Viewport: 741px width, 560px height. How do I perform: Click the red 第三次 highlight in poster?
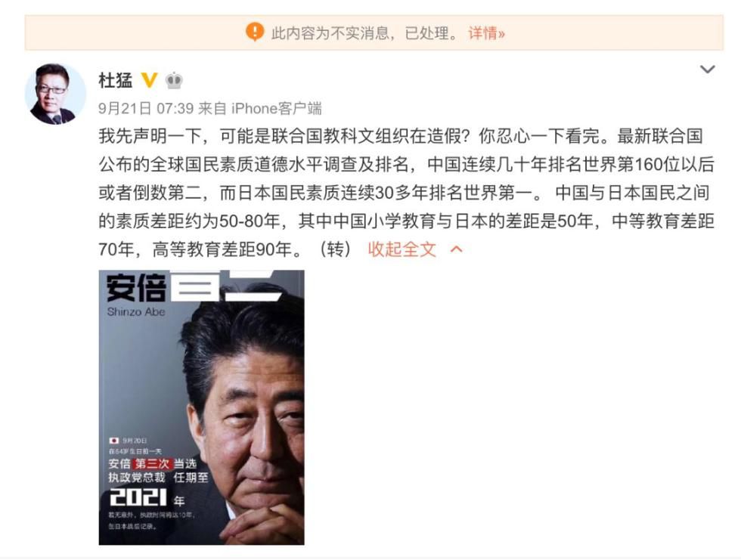pos(152,464)
